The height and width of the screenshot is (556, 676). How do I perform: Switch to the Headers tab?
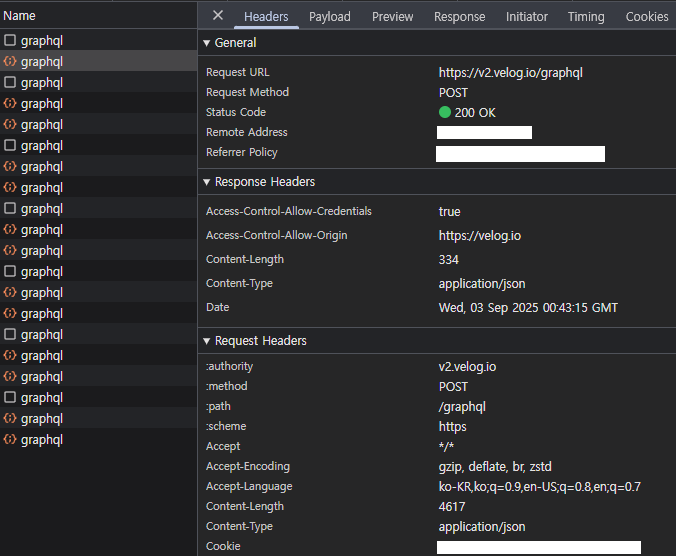pyautogui.click(x=266, y=17)
